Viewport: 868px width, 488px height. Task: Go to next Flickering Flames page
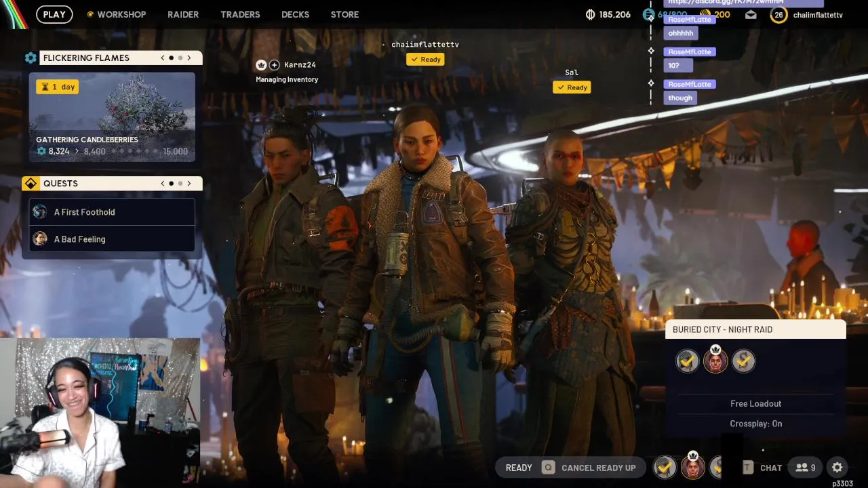pos(189,58)
